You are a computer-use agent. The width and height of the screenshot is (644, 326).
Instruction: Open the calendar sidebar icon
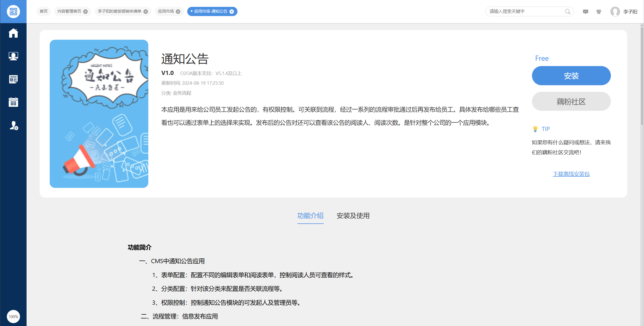pos(13,102)
